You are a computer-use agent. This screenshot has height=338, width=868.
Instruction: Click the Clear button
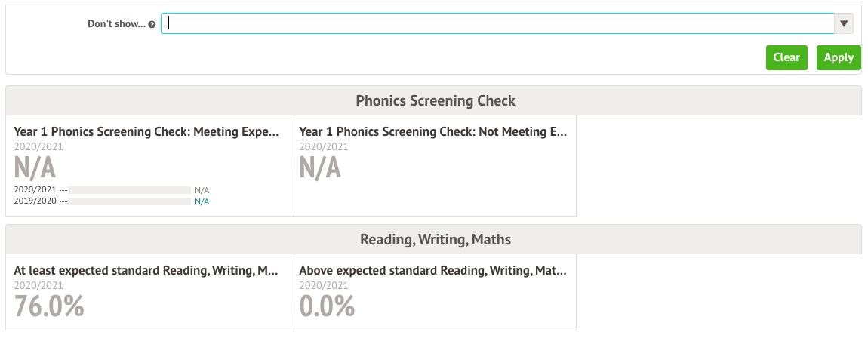[x=786, y=57]
